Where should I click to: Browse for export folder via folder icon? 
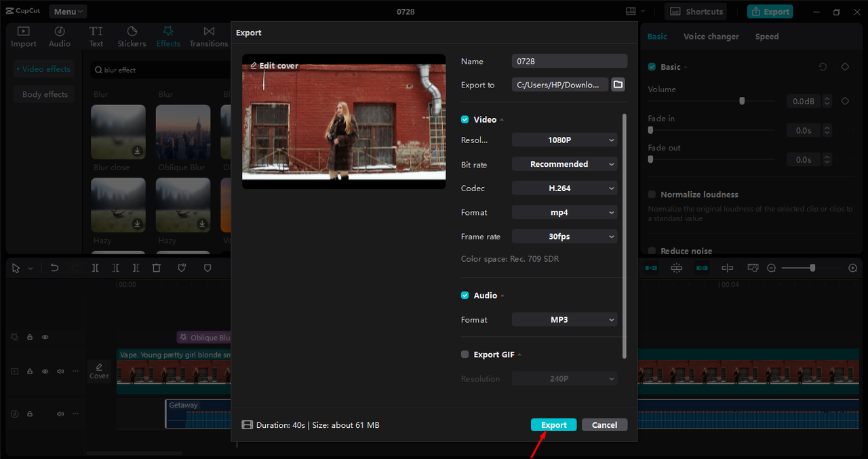pos(618,85)
